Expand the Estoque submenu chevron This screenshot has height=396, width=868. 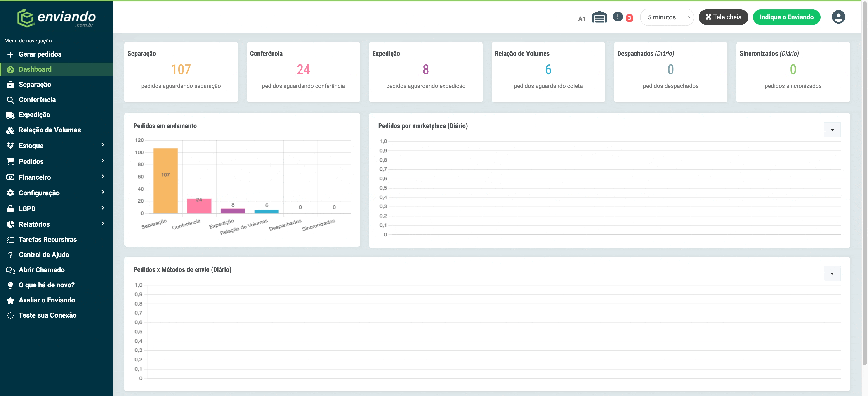click(103, 145)
